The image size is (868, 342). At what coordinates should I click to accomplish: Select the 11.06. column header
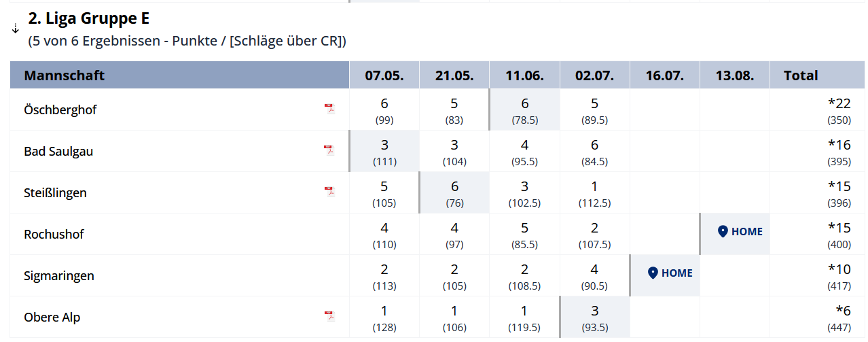point(524,75)
